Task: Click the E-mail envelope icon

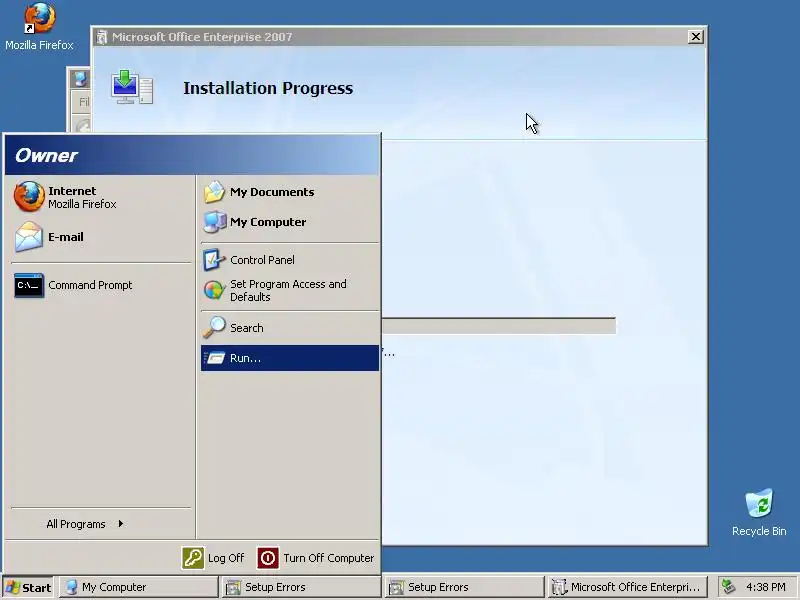Action: [x=29, y=237]
